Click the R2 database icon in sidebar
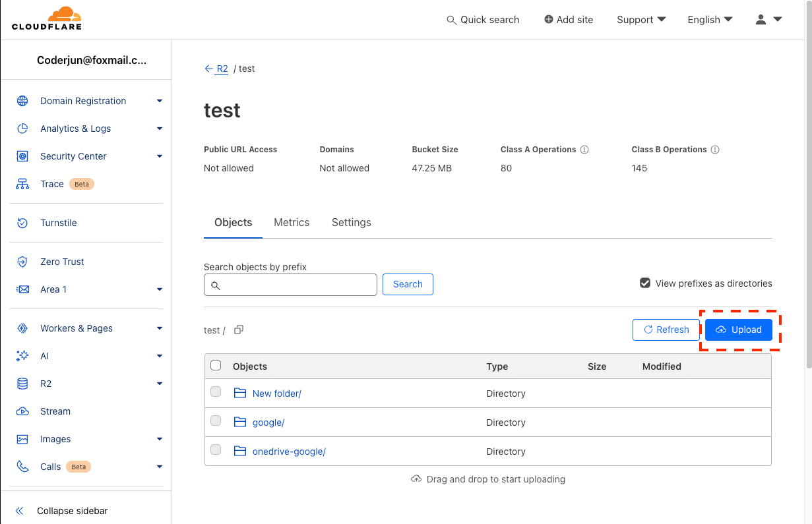 click(22, 384)
